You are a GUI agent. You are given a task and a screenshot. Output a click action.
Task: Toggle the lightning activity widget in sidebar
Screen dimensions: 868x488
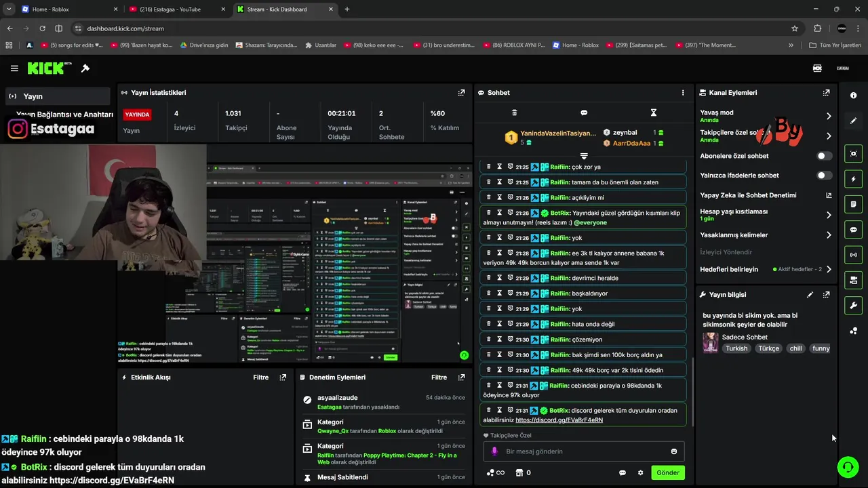click(853, 179)
